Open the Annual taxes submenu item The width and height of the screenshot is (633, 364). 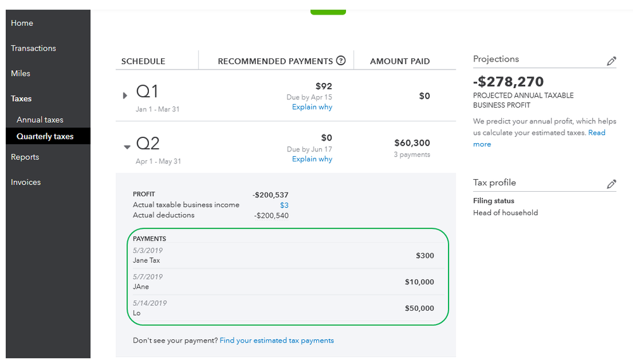click(x=40, y=120)
